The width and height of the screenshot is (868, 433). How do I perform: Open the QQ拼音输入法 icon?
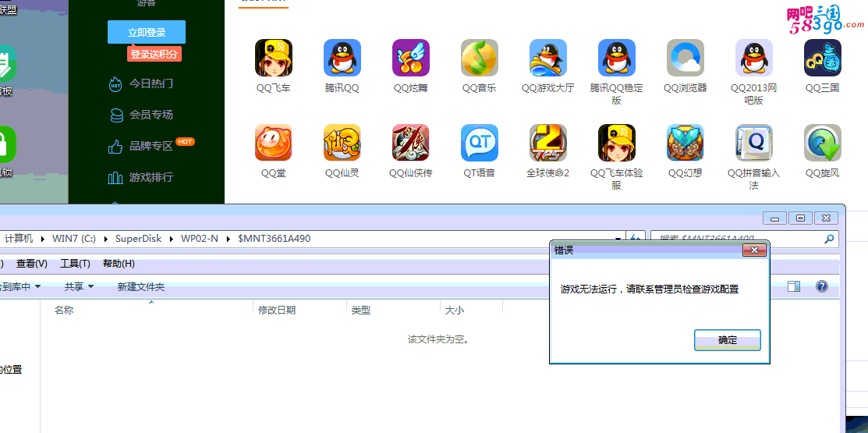pos(754,143)
